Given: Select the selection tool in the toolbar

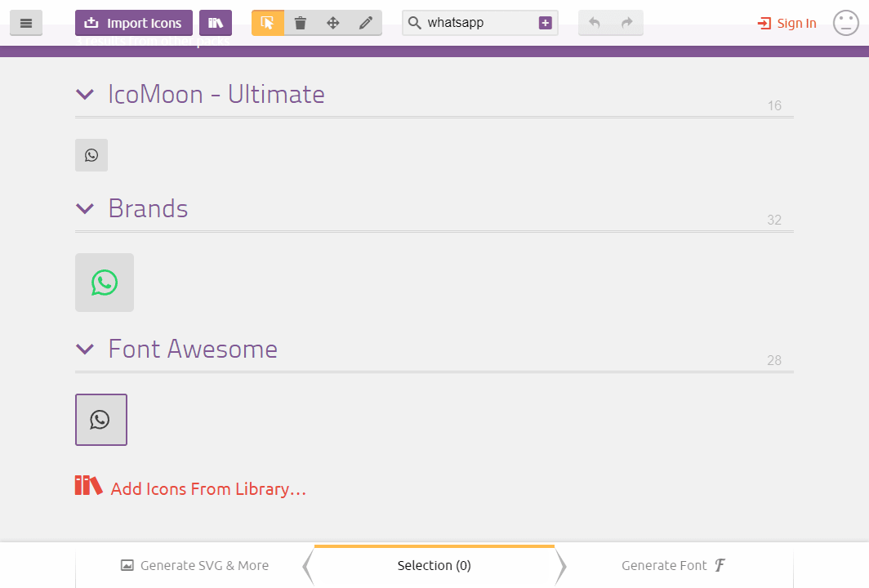Looking at the screenshot, I should tap(267, 22).
